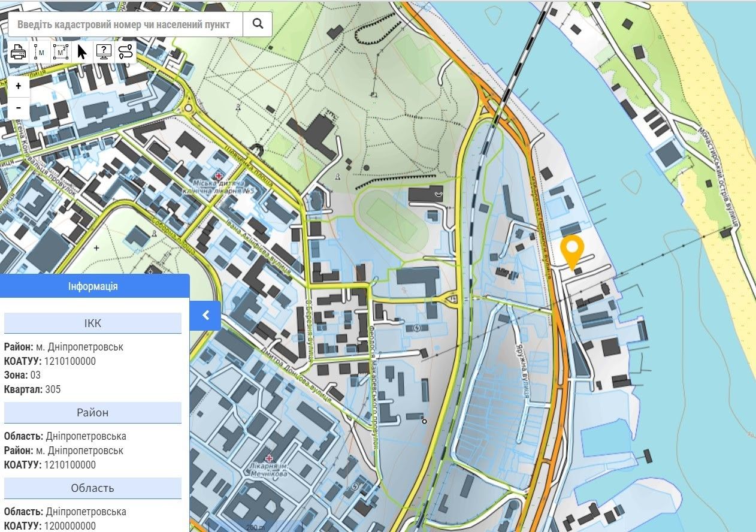The width and height of the screenshot is (756, 532).
Task: Zoom out with the minus button
Action: click(x=19, y=108)
